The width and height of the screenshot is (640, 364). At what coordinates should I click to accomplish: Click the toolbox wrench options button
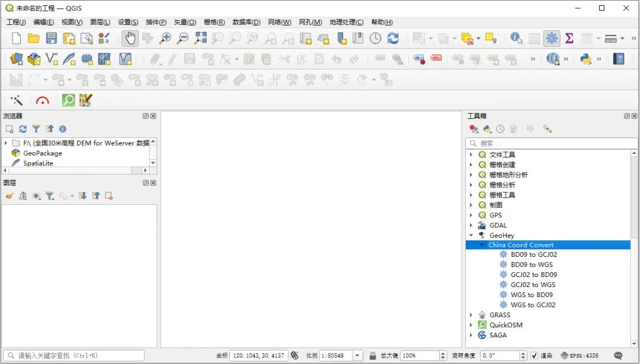click(547, 128)
